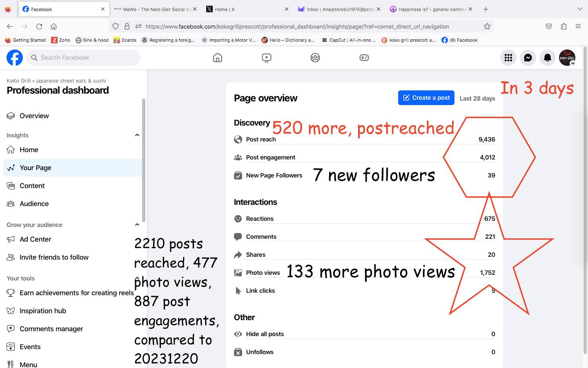
Task: Open Firefox application hamburger menu
Action: click(578, 26)
